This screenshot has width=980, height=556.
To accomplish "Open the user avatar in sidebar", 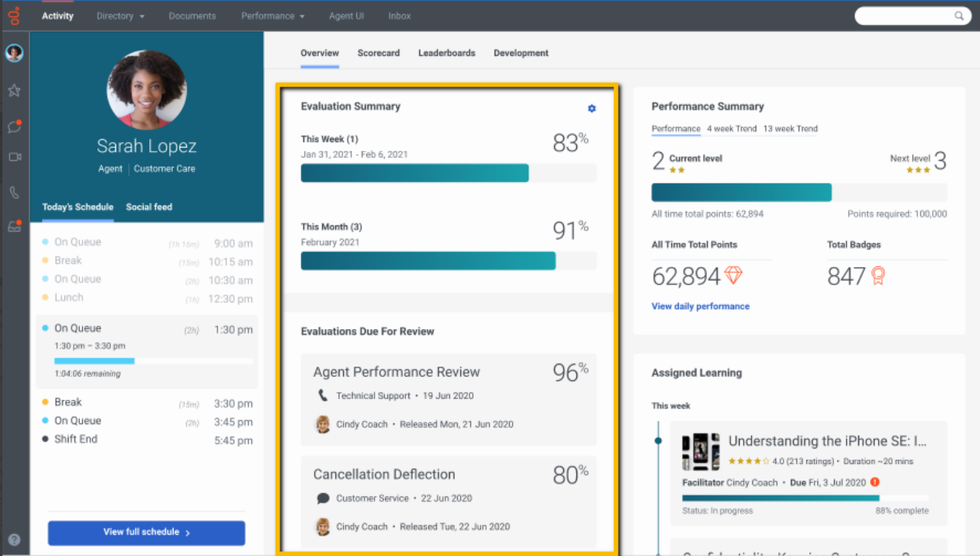I will [x=14, y=53].
